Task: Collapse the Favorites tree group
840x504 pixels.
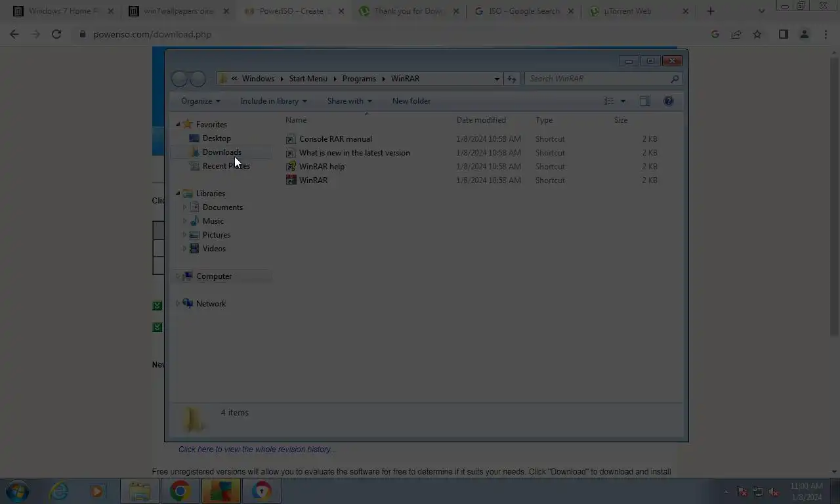Action: (x=178, y=125)
